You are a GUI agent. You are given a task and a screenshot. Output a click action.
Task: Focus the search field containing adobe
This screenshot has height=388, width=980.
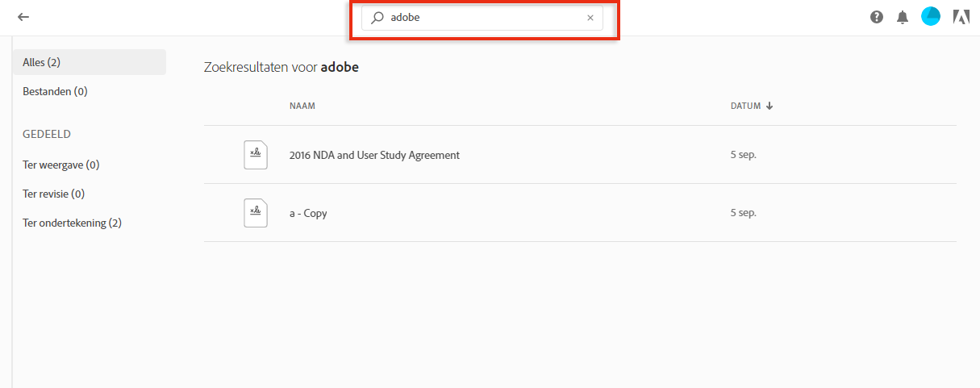(x=484, y=18)
